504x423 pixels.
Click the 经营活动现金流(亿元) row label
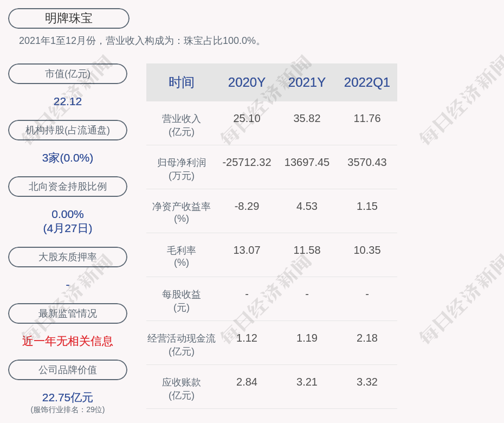point(182,345)
